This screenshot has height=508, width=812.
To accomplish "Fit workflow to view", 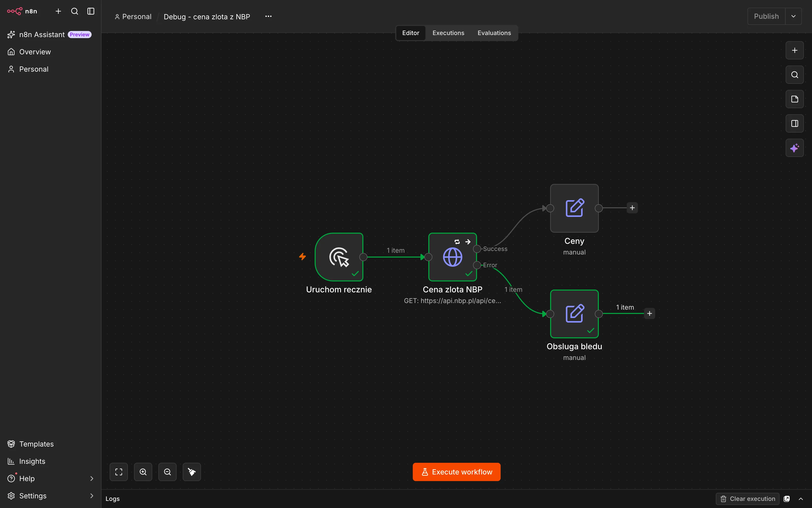I will 119,472.
